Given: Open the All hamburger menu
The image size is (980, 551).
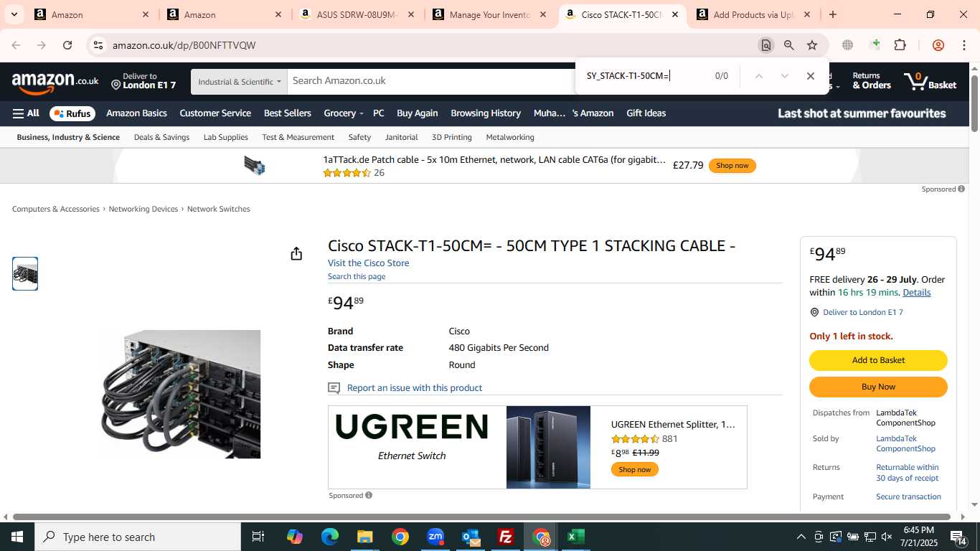Looking at the screenshot, I should 26,113.
